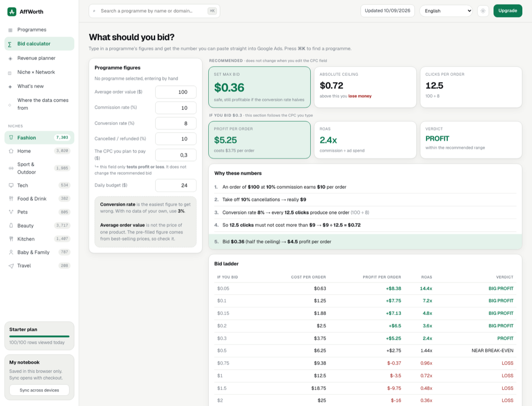Click the Profit per order $5.25 card
This screenshot has height=406, width=532.
(259, 140)
